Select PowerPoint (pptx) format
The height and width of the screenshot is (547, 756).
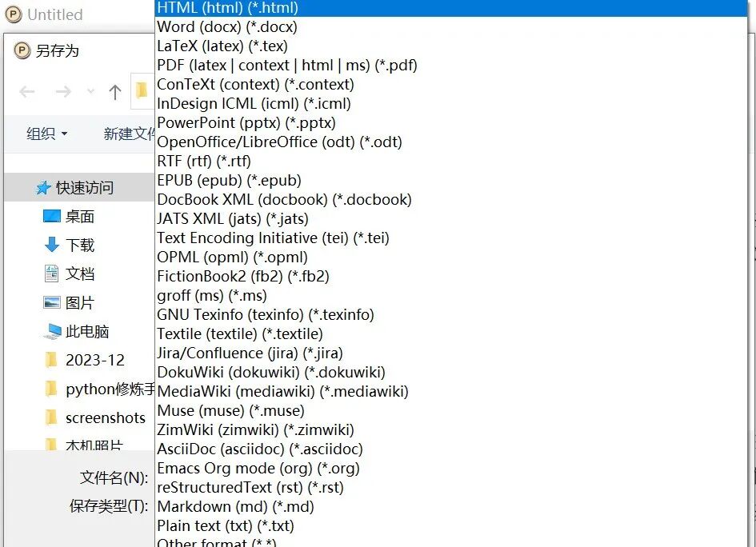pos(451,123)
